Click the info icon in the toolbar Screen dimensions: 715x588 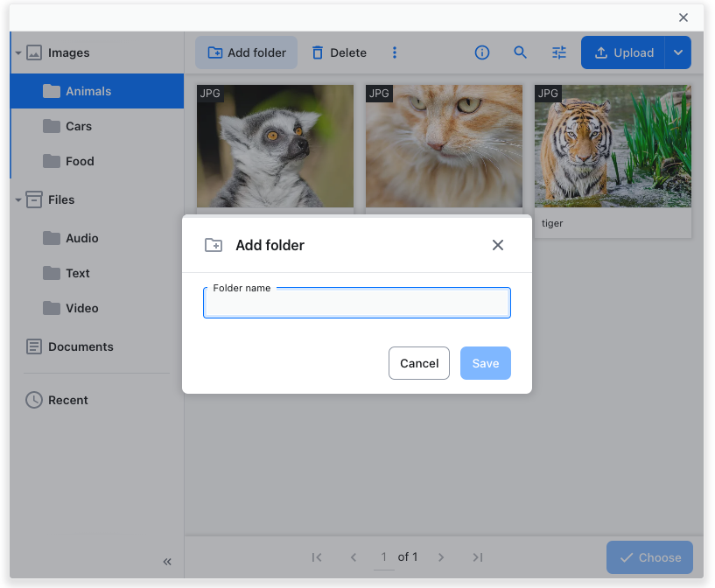[482, 52]
